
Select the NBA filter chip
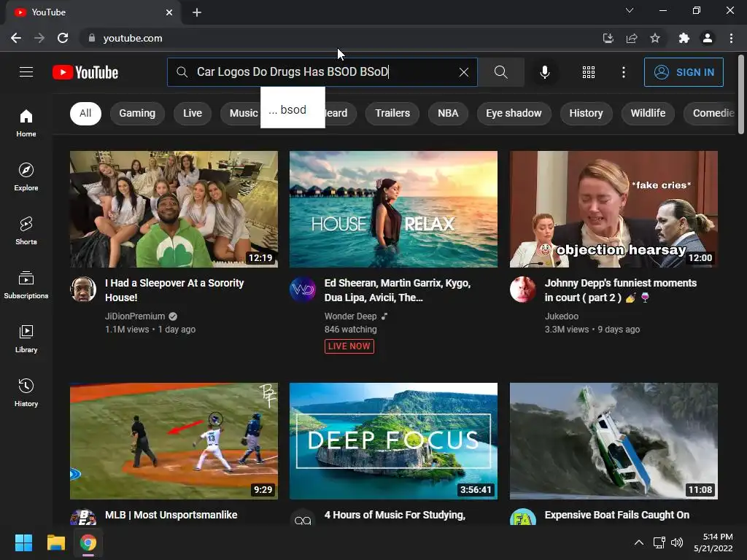point(448,113)
